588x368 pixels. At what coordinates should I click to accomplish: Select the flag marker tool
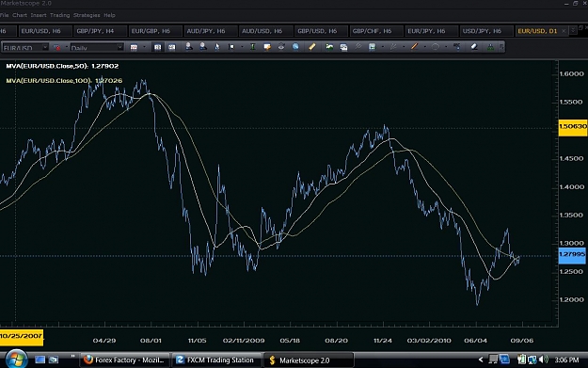click(x=231, y=47)
